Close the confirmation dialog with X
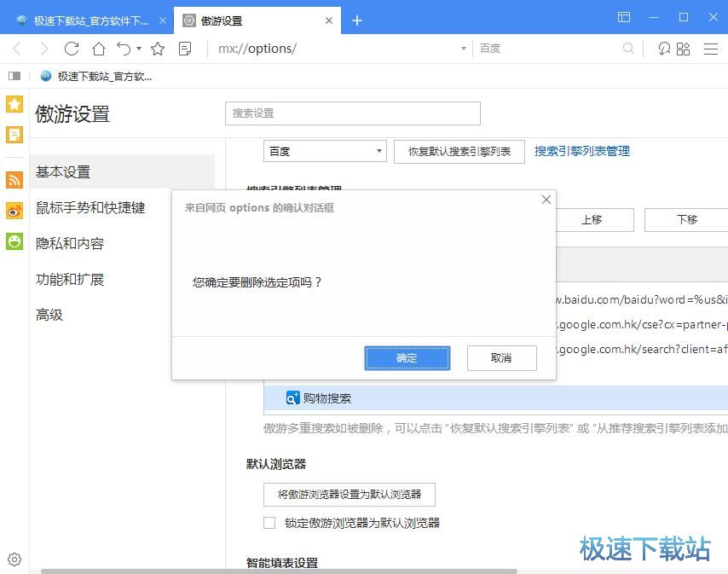 click(x=546, y=200)
